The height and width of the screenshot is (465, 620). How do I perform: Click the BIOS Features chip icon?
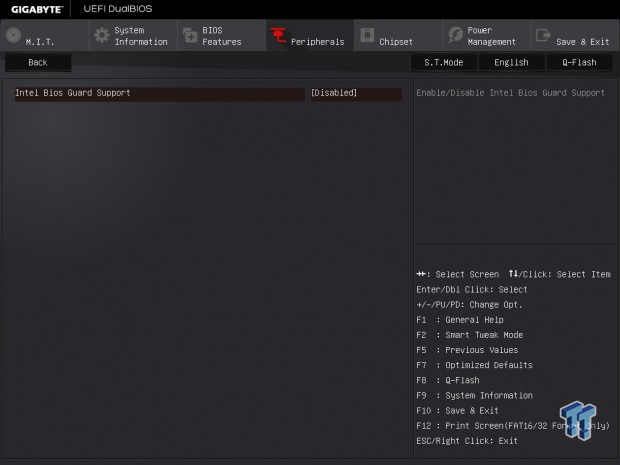(x=190, y=35)
